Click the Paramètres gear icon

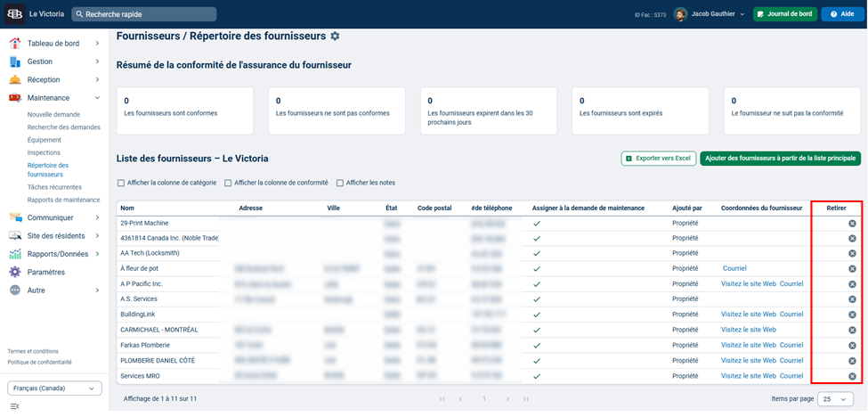[x=15, y=272]
